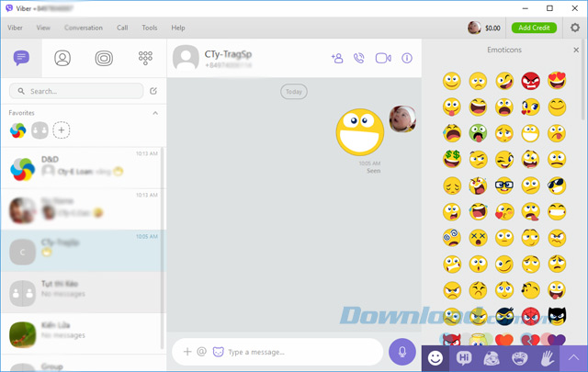This screenshot has width=588, height=372.
Task: Select the Hi sticker pack tab
Action: tap(464, 358)
